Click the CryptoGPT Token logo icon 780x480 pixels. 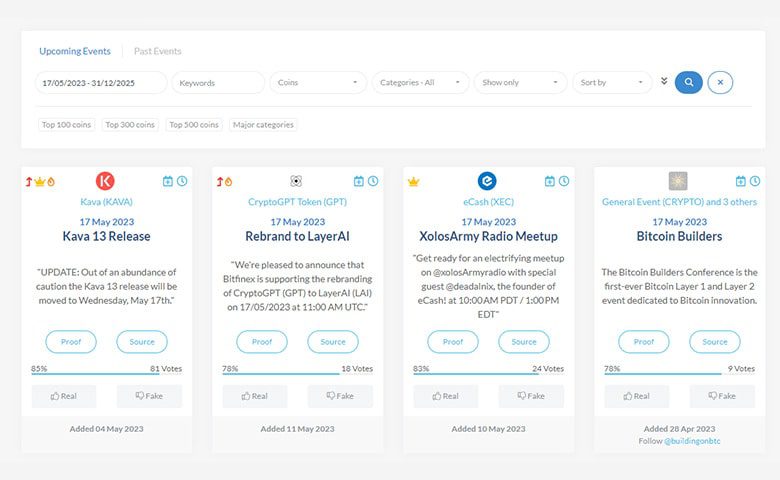click(296, 181)
